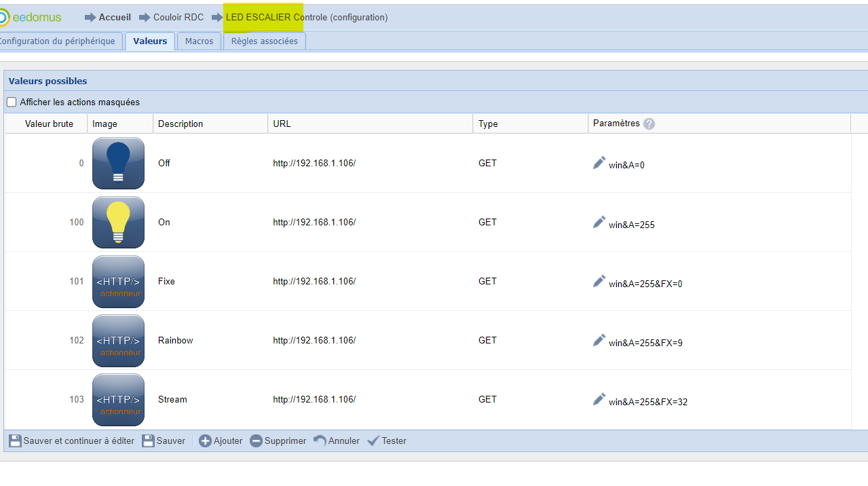
Task: Click LED ESCALIER Controle breadcrumb
Action: [x=307, y=18]
